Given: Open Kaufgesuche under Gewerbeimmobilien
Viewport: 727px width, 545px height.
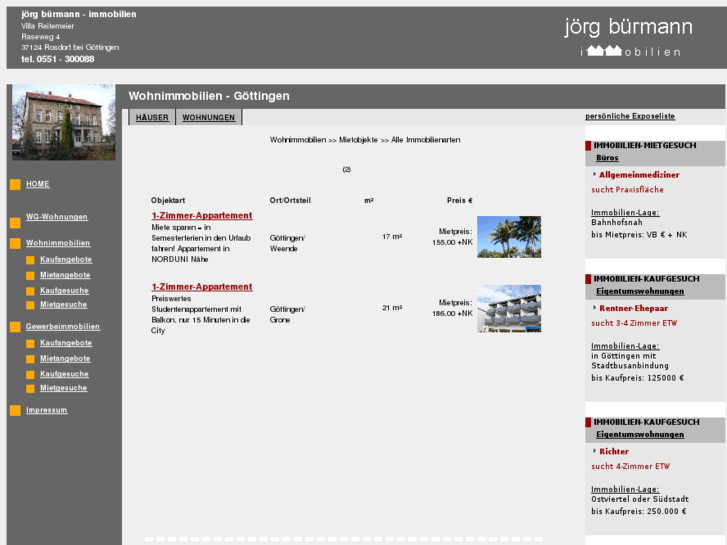Looking at the screenshot, I should coord(64,374).
